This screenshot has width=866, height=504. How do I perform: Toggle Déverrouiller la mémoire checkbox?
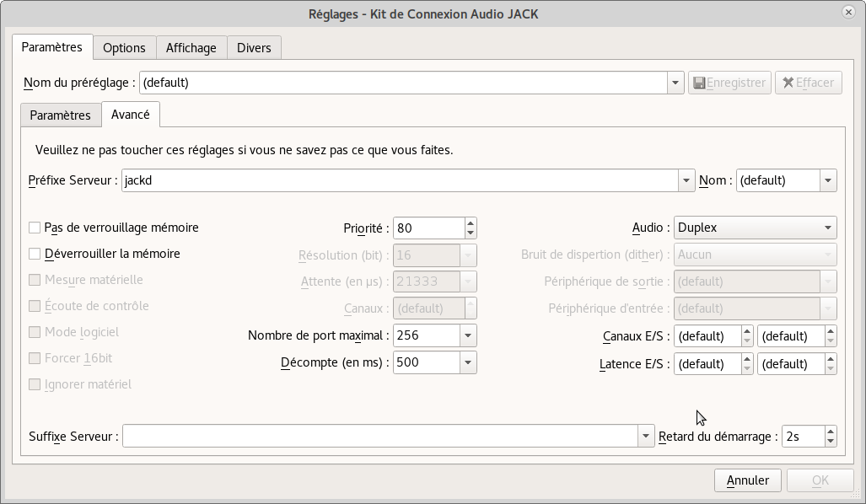35,254
